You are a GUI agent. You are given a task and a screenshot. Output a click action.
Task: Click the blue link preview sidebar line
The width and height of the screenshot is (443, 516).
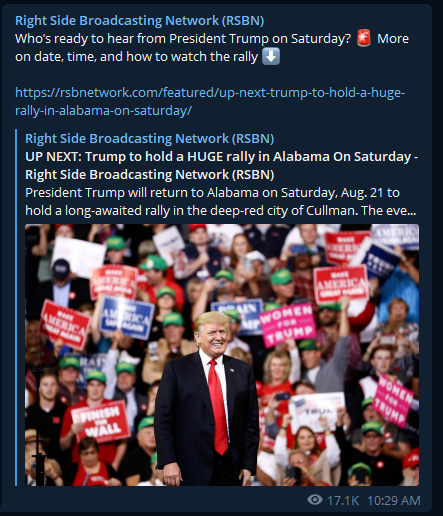(x=16, y=308)
